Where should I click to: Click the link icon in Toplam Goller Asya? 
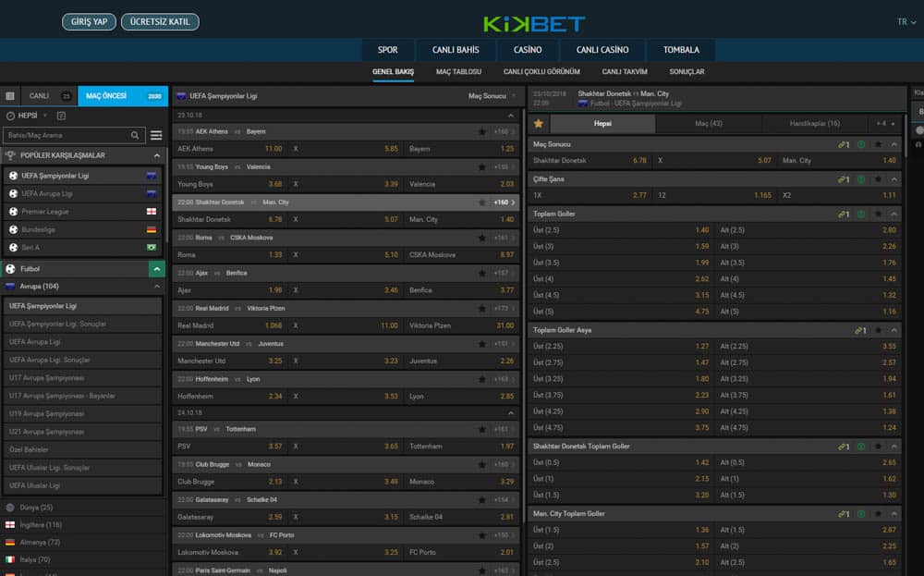coord(860,331)
